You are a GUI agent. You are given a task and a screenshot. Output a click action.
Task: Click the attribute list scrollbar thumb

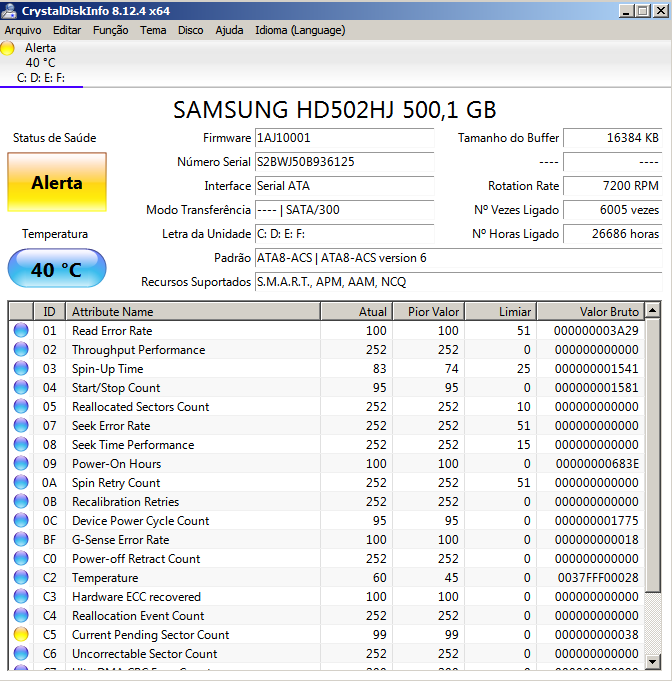(652, 455)
